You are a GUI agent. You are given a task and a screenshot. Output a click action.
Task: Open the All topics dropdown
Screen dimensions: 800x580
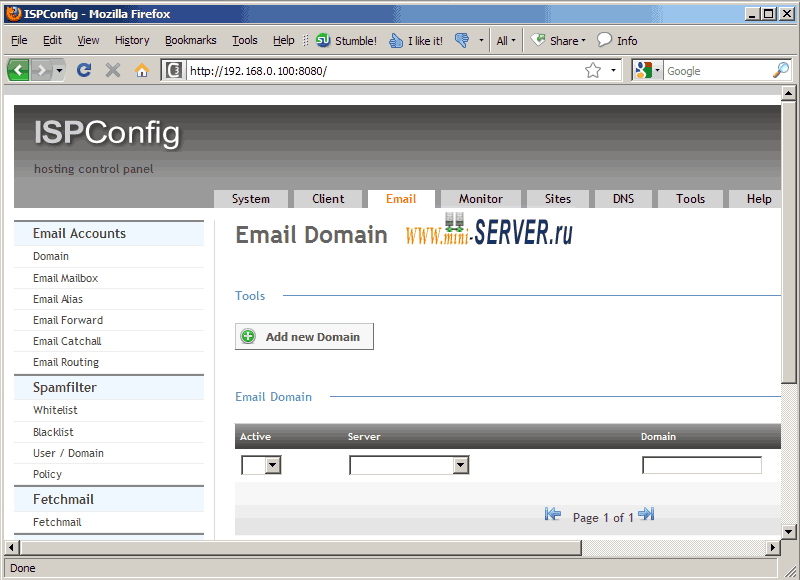click(506, 40)
